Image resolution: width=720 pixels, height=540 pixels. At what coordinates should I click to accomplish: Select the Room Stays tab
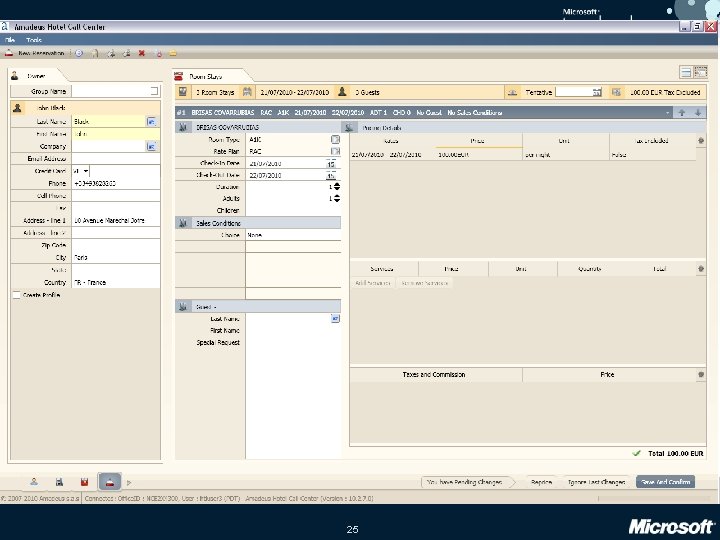click(x=205, y=76)
